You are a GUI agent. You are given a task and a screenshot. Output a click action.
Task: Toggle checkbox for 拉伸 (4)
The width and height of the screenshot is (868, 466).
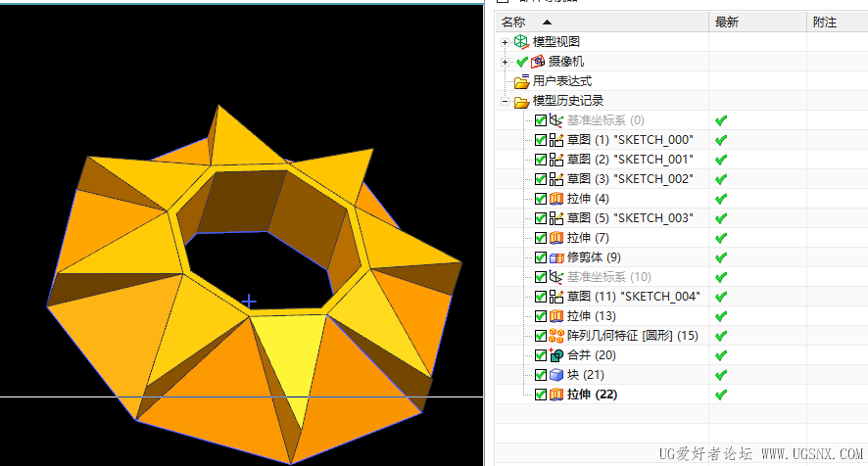point(541,199)
